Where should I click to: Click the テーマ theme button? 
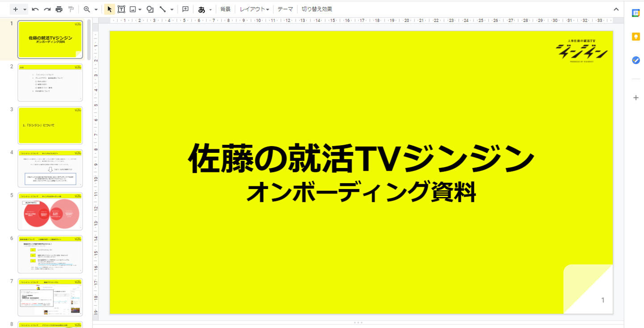[x=285, y=9]
